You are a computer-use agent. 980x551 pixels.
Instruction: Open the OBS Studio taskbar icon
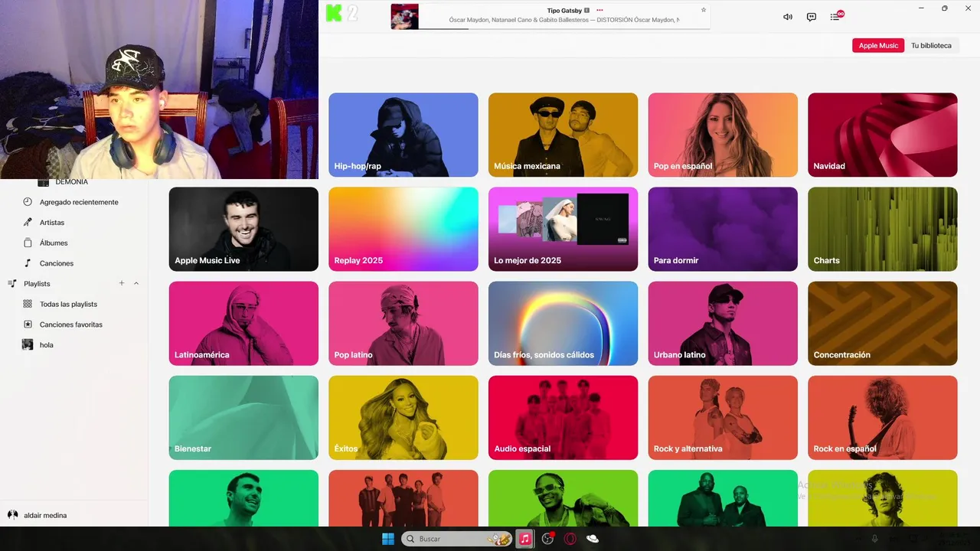point(547,539)
